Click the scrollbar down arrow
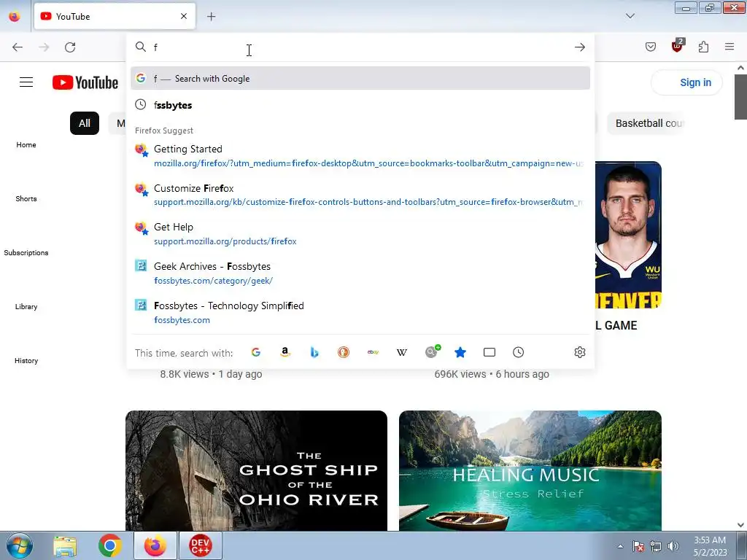The image size is (747, 560). [x=740, y=525]
